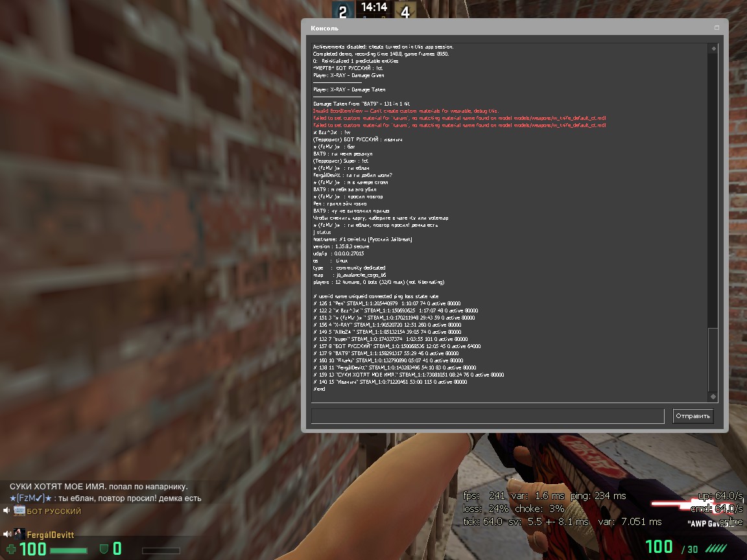The width and height of the screenshot is (747, 560).
Task: Click the right team score 4
Action: click(405, 11)
